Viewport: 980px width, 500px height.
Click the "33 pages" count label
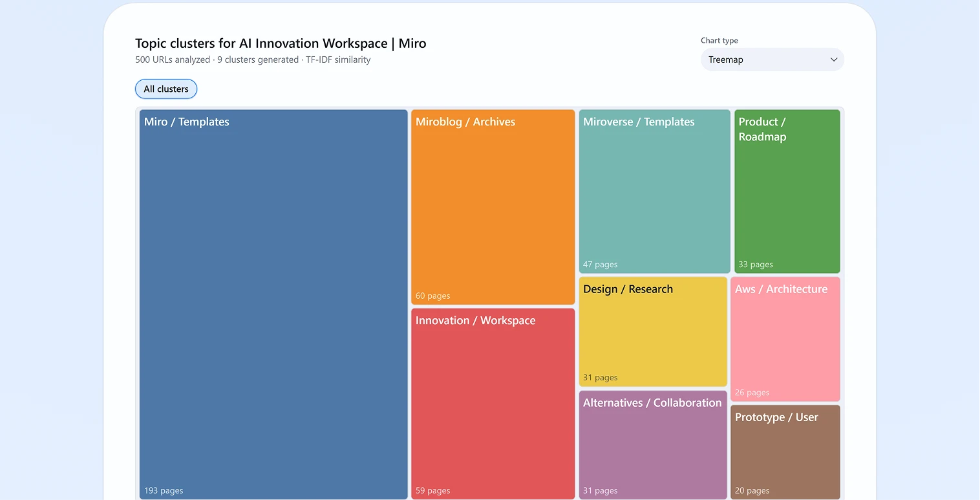756,265
